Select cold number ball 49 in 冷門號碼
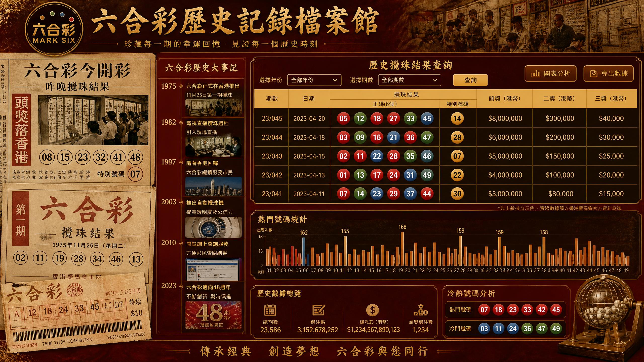Viewport: 644px width, 362px height. point(556,329)
